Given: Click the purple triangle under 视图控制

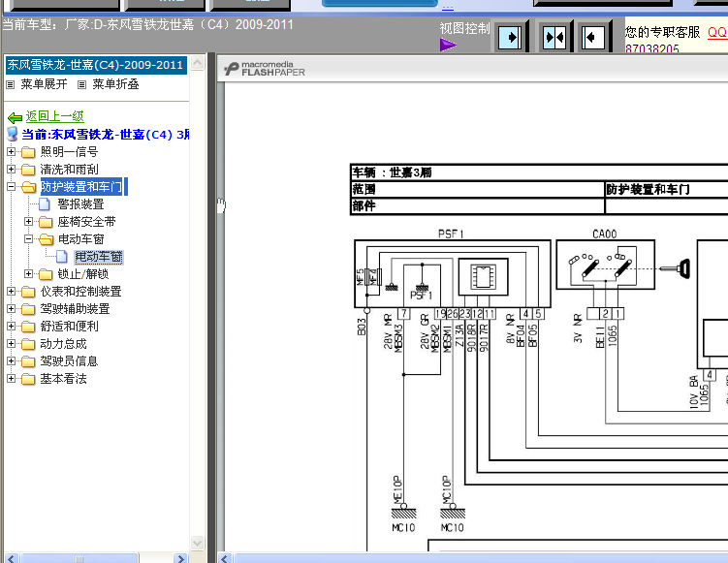Looking at the screenshot, I should [448, 45].
